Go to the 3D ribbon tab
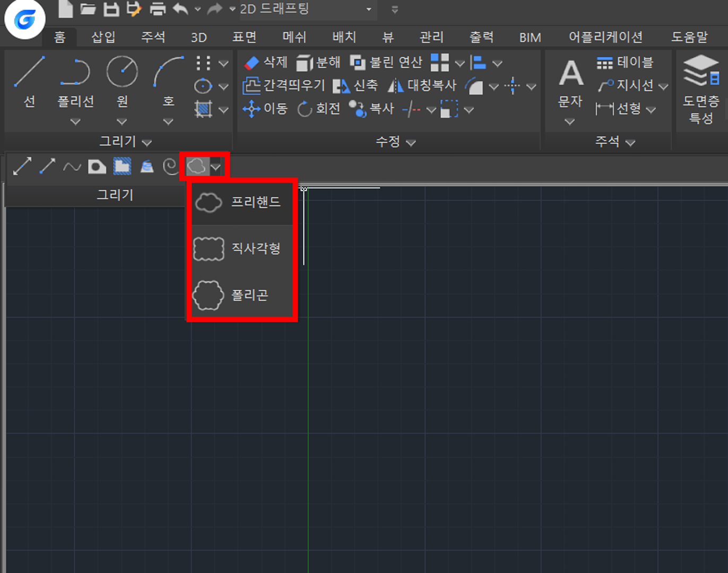 click(199, 37)
